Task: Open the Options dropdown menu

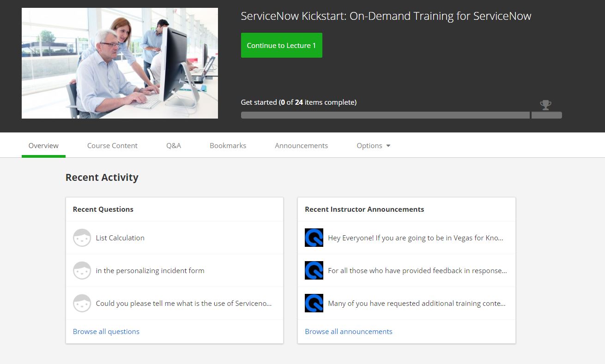Action: pos(374,145)
